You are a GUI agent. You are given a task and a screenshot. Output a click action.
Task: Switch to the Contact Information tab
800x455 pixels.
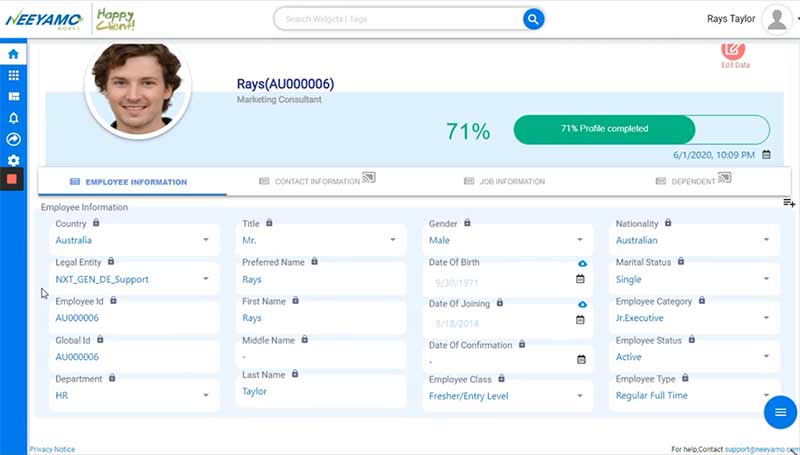[x=316, y=182]
